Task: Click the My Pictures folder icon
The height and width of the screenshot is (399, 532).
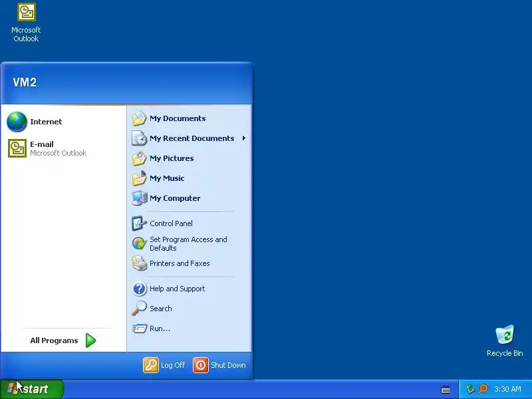Action: click(x=139, y=158)
